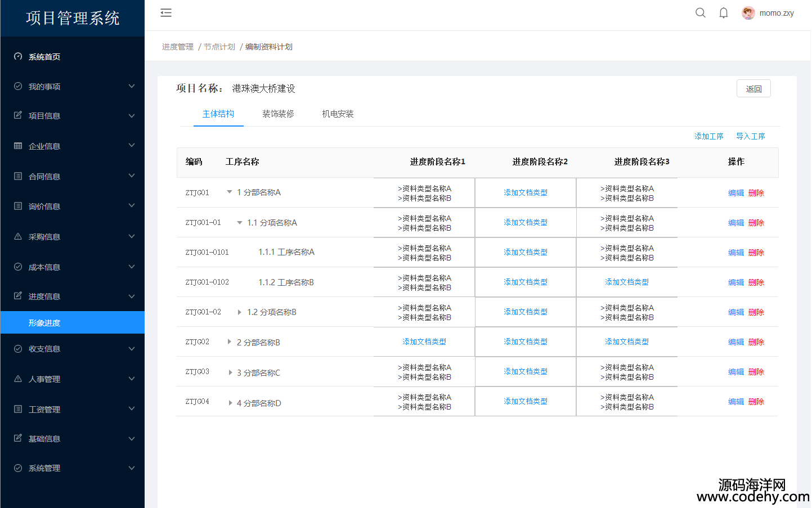Click 节点计划 breadcrumb
812x508 pixels.
[219, 47]
